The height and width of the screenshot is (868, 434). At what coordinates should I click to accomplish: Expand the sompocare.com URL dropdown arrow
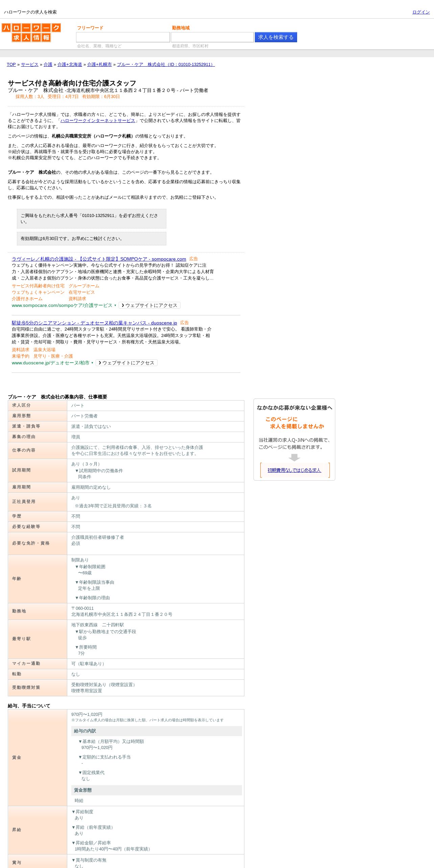(115, 306)
